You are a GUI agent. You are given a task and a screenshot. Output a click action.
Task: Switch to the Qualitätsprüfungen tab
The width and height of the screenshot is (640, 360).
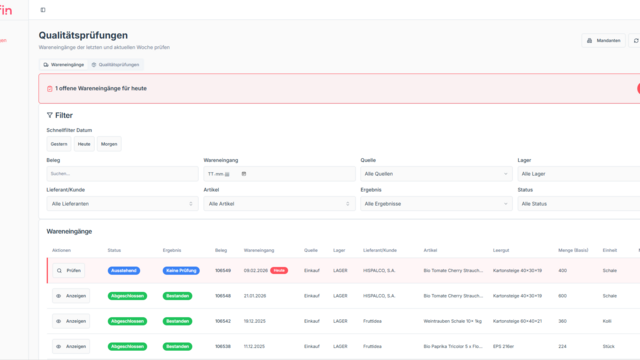click(x=116, y=64)
